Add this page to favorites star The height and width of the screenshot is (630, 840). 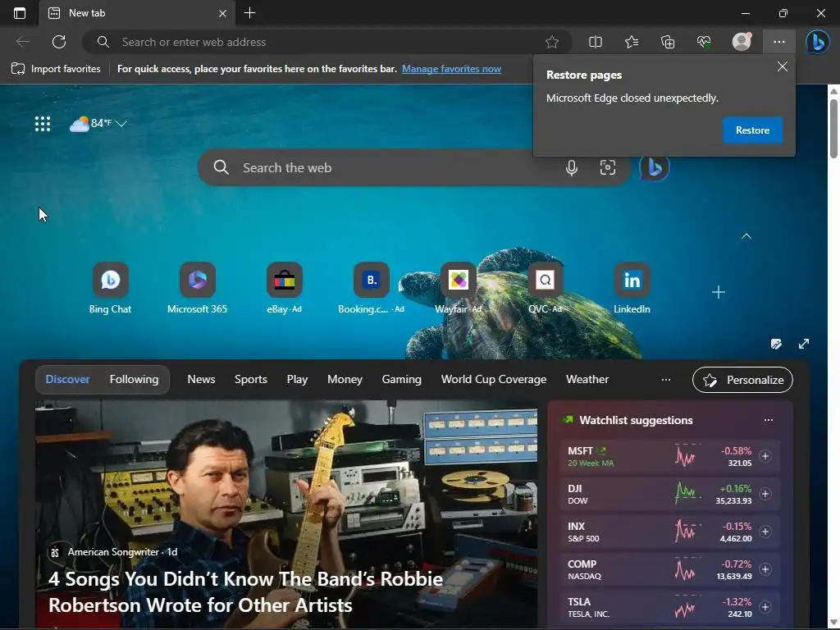click(552, 42)
